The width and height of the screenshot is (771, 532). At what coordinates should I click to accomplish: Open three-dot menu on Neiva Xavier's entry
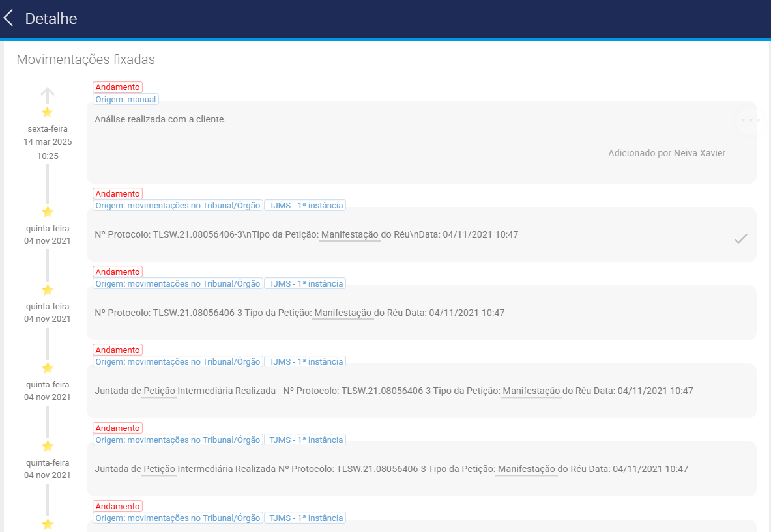pyautogui.click(x=750, y=120)
